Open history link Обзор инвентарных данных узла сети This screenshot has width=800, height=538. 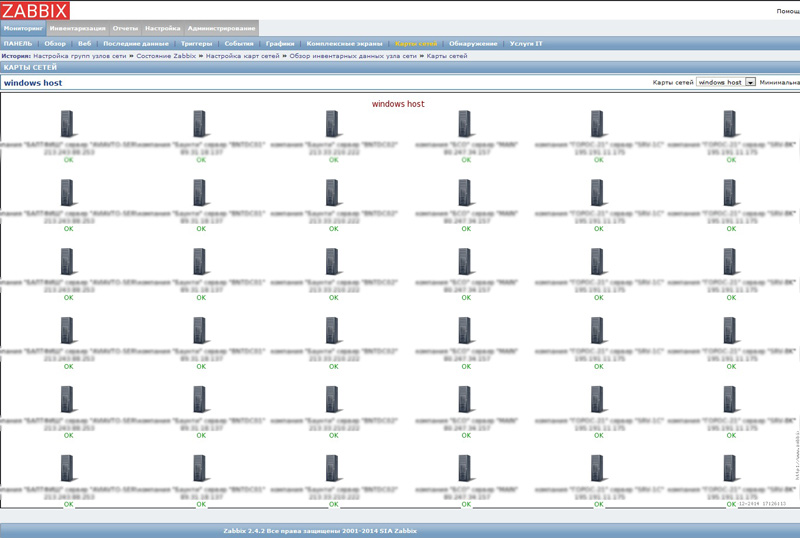coord(353,56)
